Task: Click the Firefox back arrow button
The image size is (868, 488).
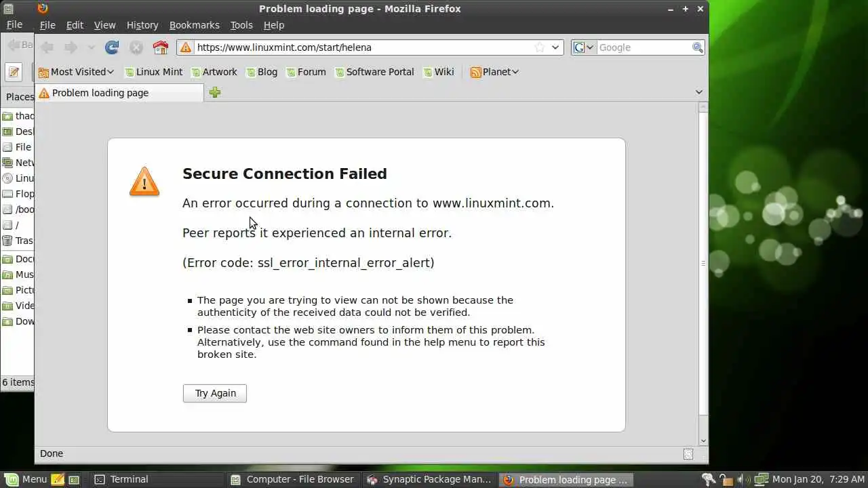Action: pyautogui.click(x=47, y=47)
